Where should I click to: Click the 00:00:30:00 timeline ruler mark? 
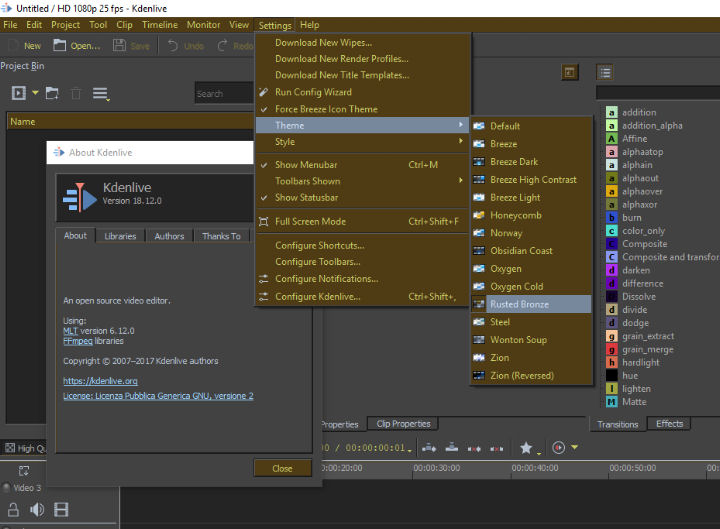pos(436,468)
